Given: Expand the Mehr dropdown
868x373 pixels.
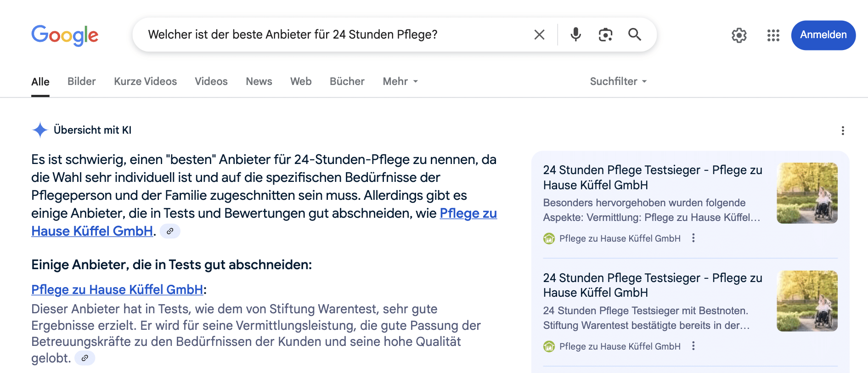Looking at the screenshot, I should tap(400, 81).
